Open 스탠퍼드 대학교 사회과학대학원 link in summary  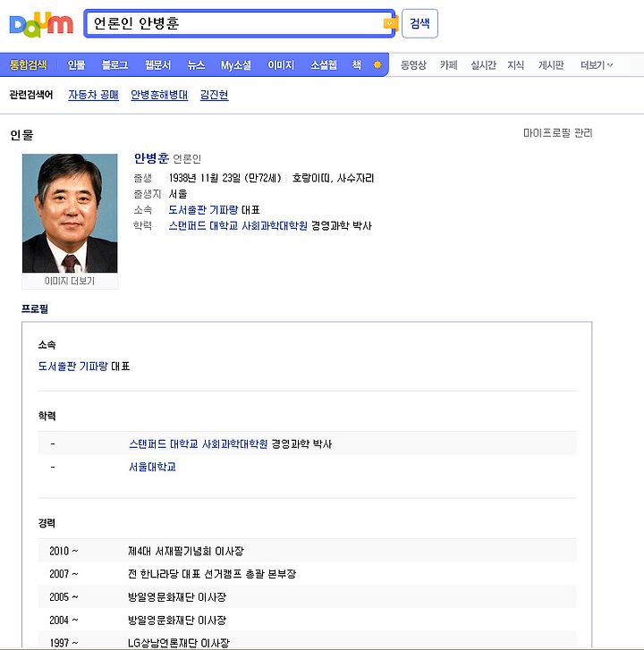point(238,225)
